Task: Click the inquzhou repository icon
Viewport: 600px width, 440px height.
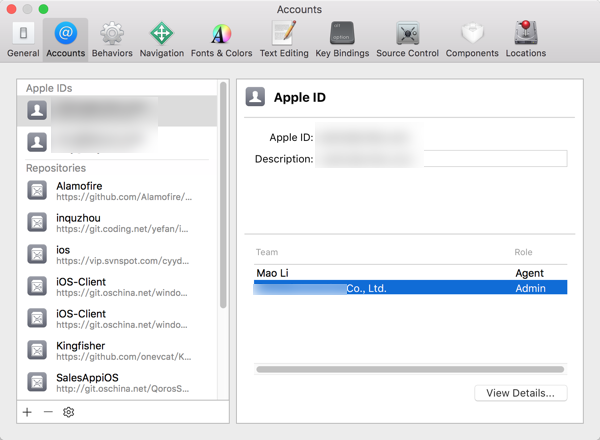Action: pos(37,223)
